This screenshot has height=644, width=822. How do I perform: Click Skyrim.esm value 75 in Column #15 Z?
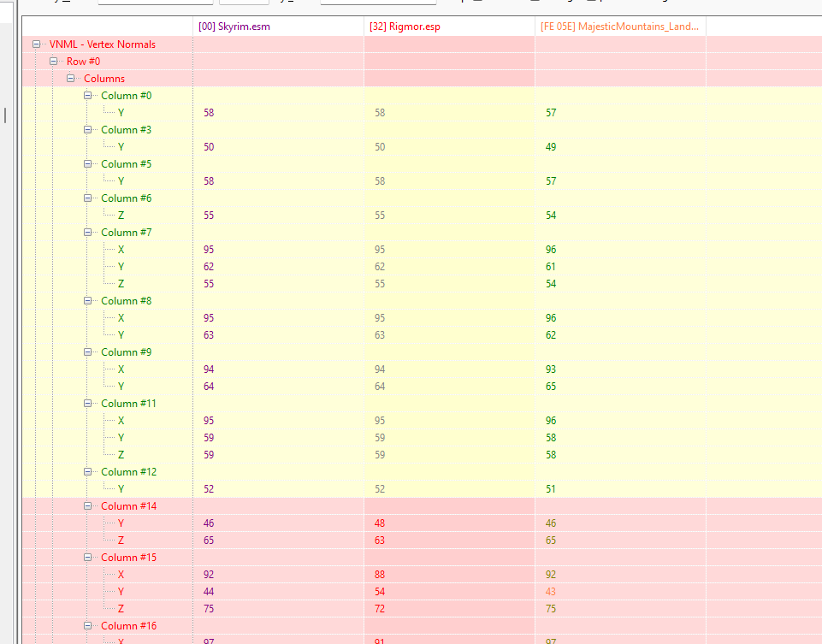[x=209, y=609]
